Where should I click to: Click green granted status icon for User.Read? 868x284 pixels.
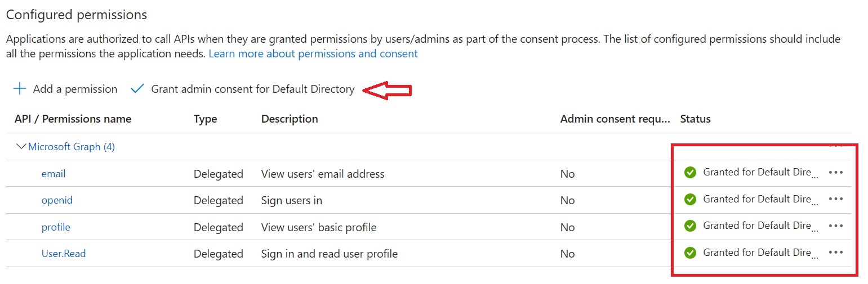click(x=690, y=253)
